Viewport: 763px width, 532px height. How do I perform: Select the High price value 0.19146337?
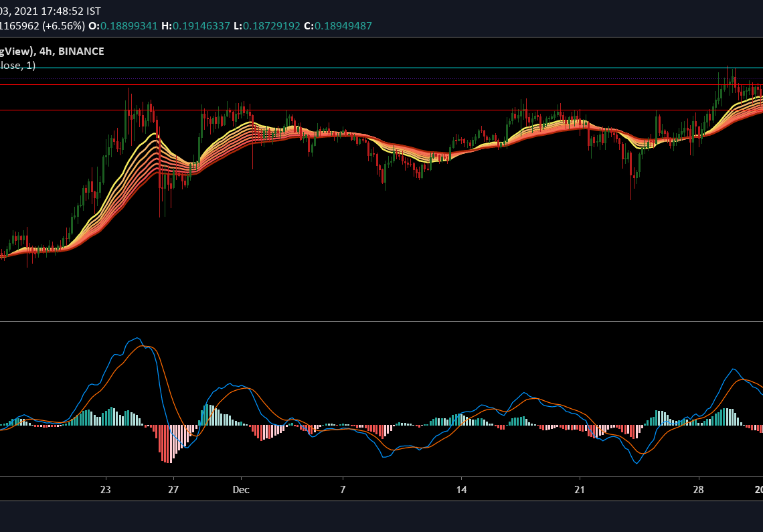pos(201,26)
